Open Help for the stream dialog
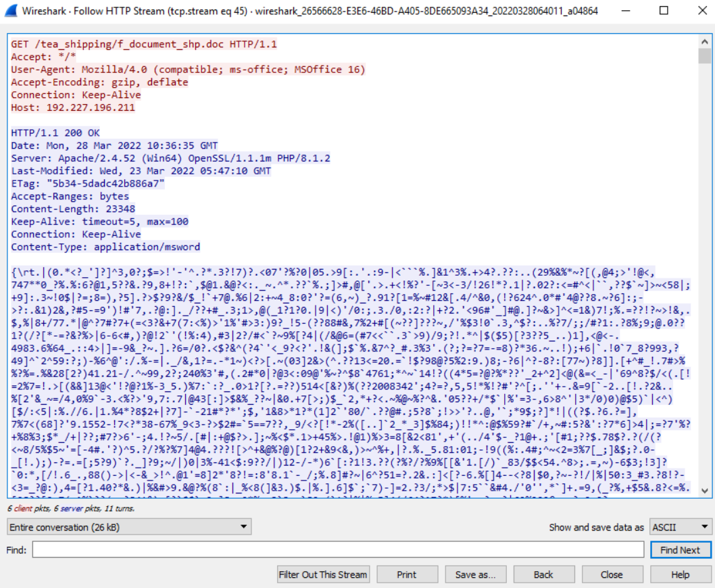Screen dimensions: 715x588 coord(681,574)
